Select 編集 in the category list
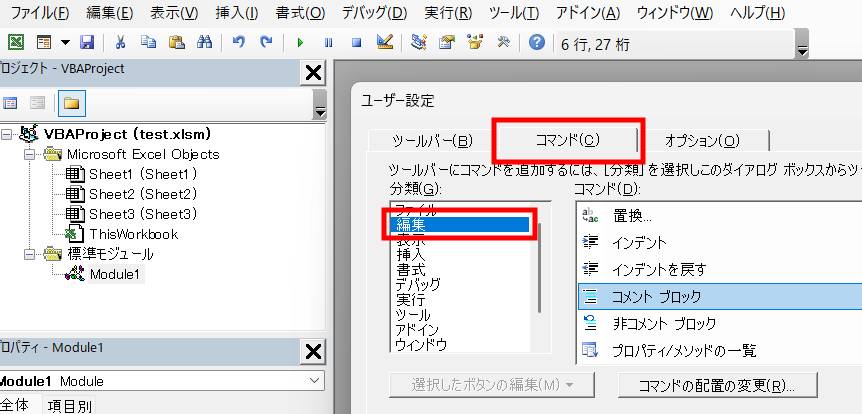 460,224
